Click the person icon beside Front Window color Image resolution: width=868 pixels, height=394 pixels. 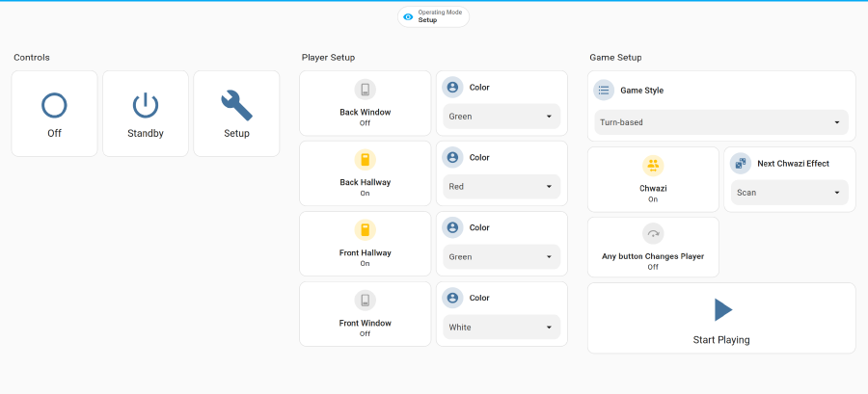pyautogui.click(x=452, y=298)
